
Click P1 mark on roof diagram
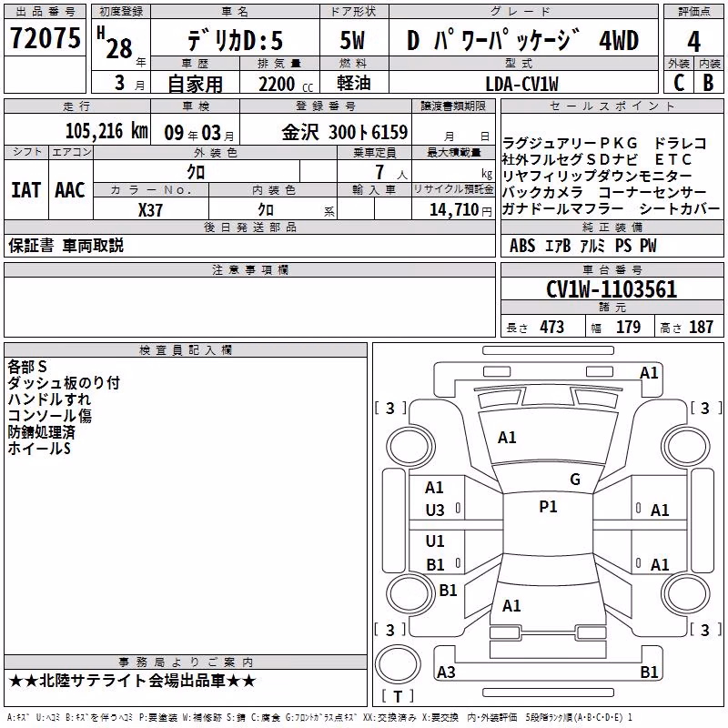[x=548, y=507]
